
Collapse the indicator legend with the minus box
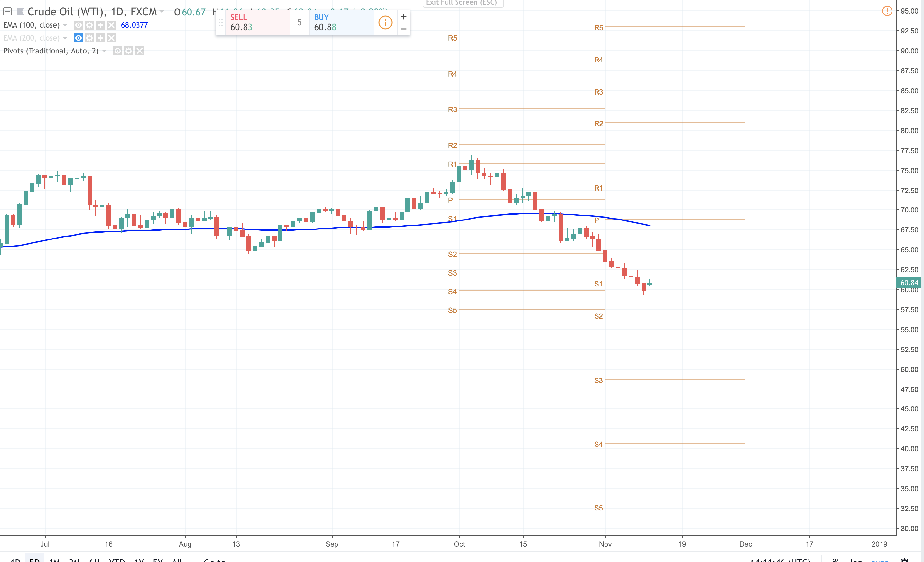pos(7,12)
